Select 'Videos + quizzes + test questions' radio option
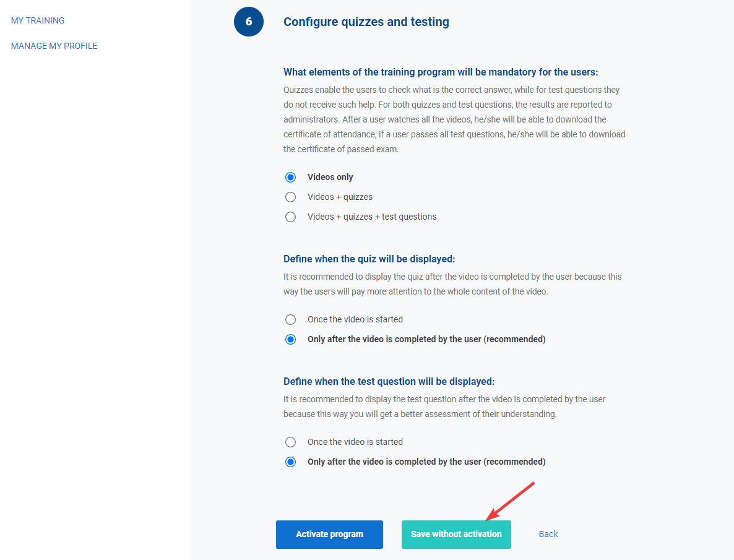Viewport: 734px width, 560px height. 290,217
